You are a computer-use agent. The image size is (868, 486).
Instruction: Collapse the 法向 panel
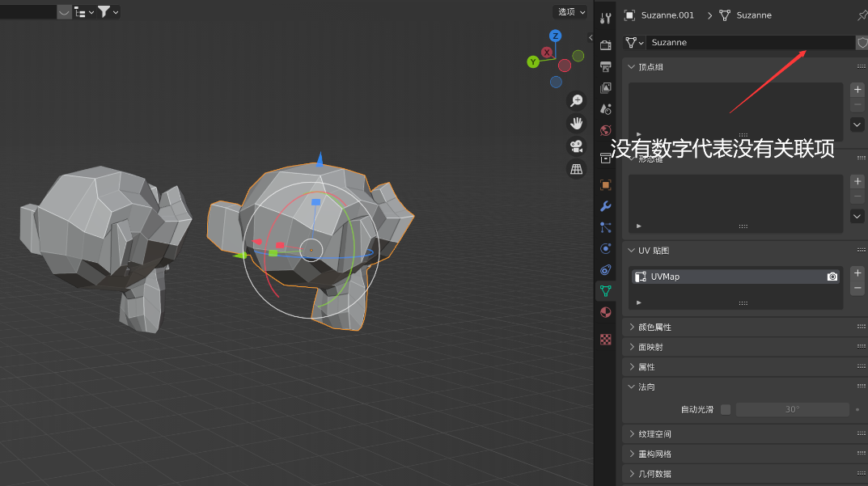pyautogui.click(x=631, y=387)
